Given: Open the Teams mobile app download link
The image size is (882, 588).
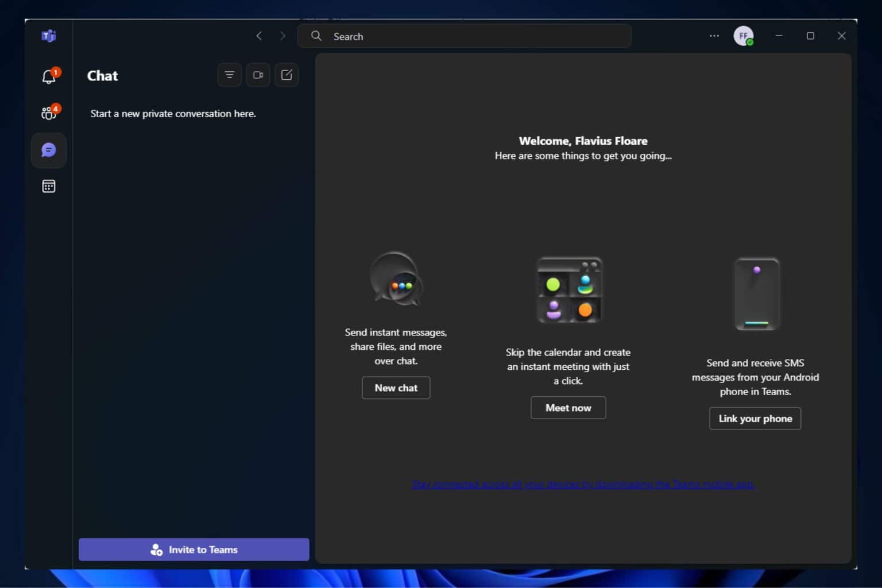Looking at the screenshot, I should (583, 484).
